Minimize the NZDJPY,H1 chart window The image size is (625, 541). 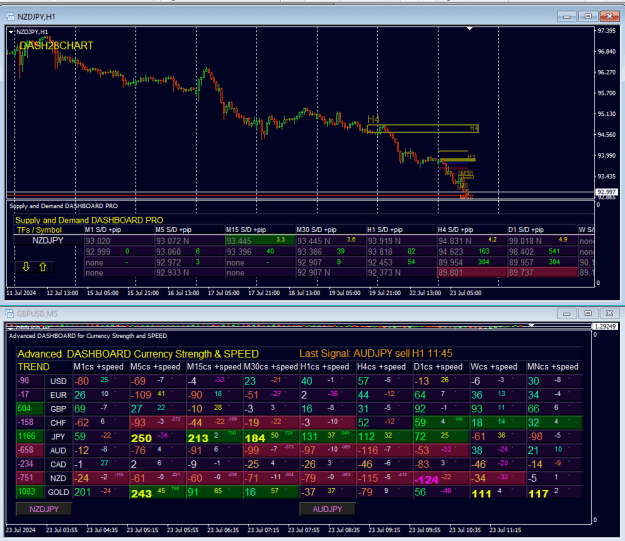[x=566, y=16]
